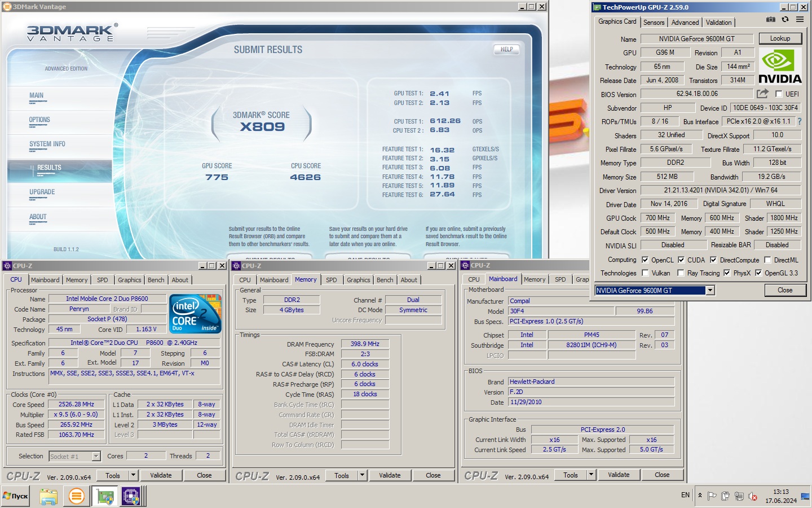Toggle the OpenGL 3.3 checkbox

[x=758, y=273]
